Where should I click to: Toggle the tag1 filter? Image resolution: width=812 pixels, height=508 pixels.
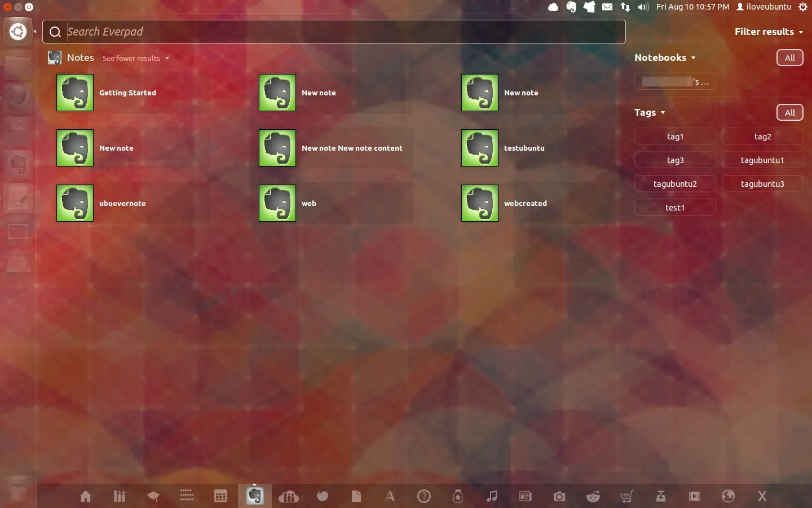click(675, 137)
